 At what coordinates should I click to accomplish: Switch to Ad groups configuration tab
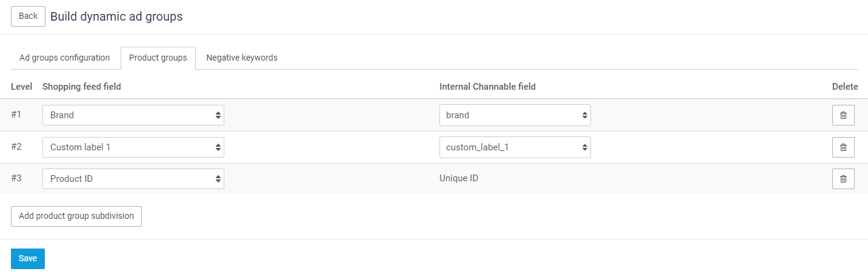point(65,58)
